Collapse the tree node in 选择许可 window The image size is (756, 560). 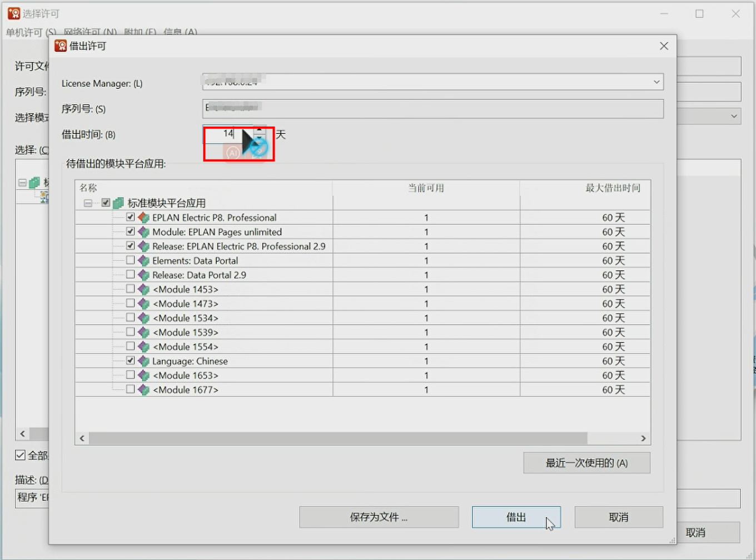tap(22, 182)
